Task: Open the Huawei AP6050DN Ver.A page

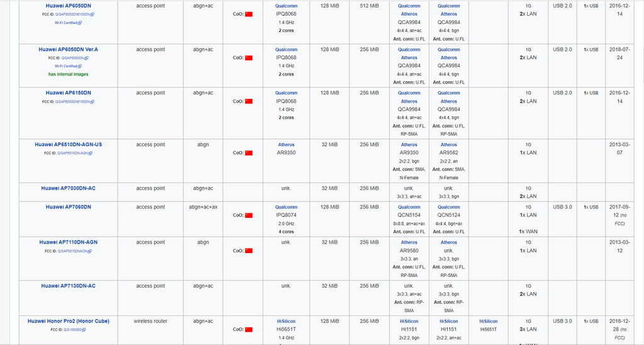Action: tap(69, 49)
